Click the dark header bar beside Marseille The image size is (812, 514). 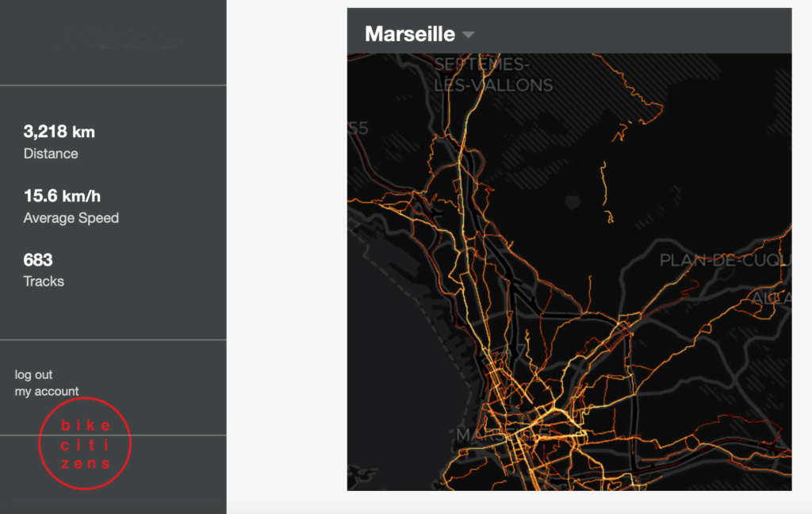point(632,31)
